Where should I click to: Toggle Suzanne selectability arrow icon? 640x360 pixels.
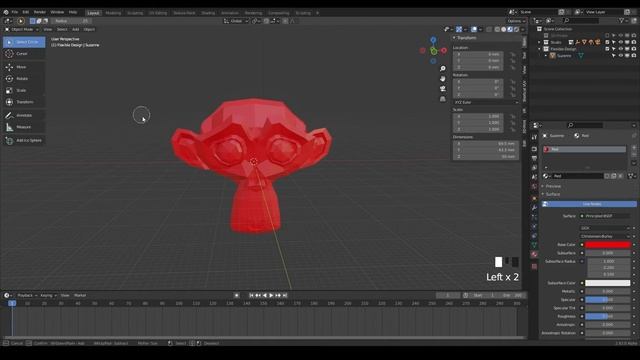[613, 56]
